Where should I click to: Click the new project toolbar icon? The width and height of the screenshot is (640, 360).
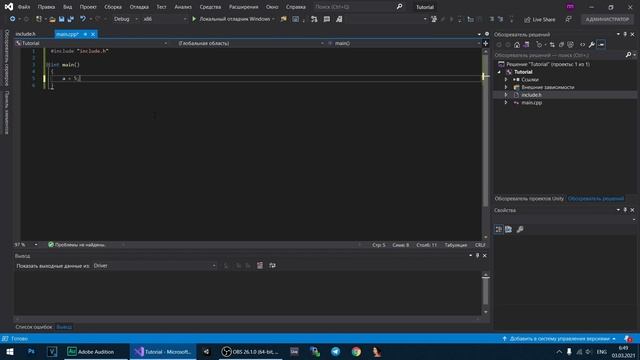[x=39, y=19]
